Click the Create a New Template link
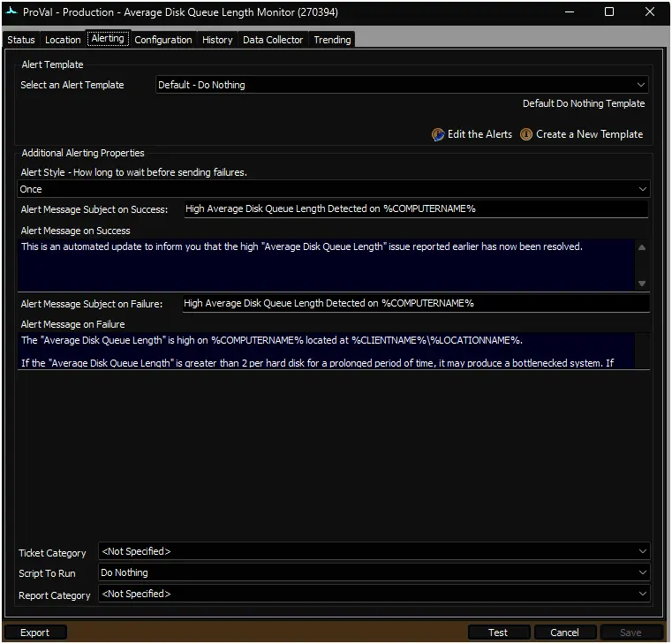Viewport: 672px width, 644px height. pos(589,134)
